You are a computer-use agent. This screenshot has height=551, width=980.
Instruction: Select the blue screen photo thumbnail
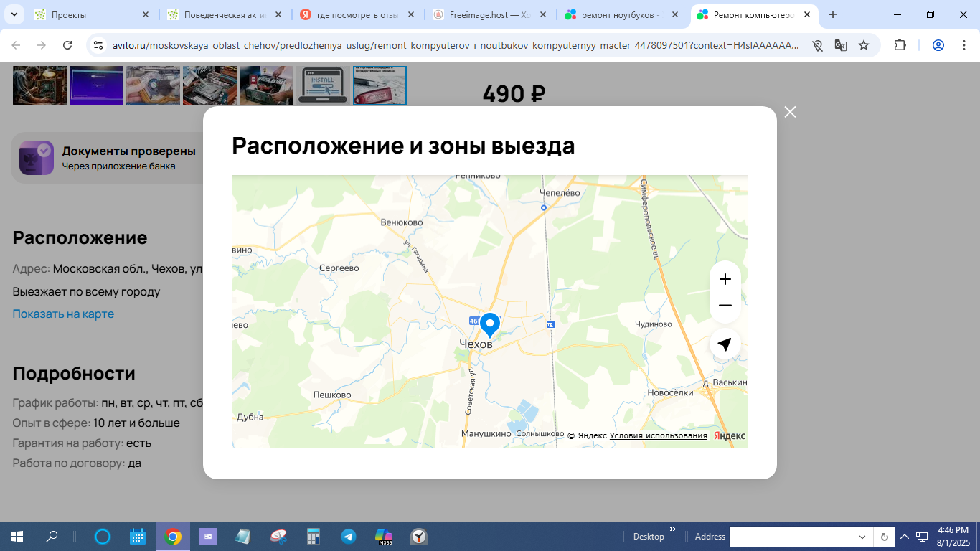point(96,85)
